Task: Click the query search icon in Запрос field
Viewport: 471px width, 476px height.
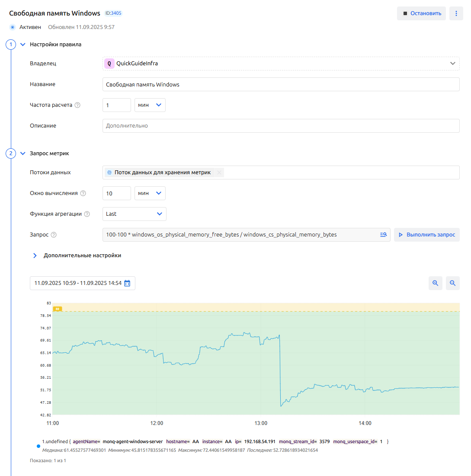Action: (x=383, y=235)
